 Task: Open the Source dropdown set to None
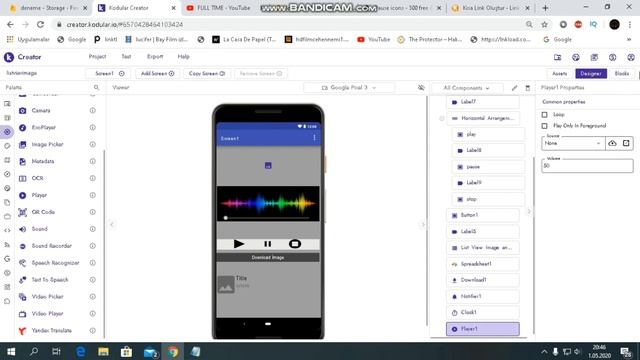(573, 143)
